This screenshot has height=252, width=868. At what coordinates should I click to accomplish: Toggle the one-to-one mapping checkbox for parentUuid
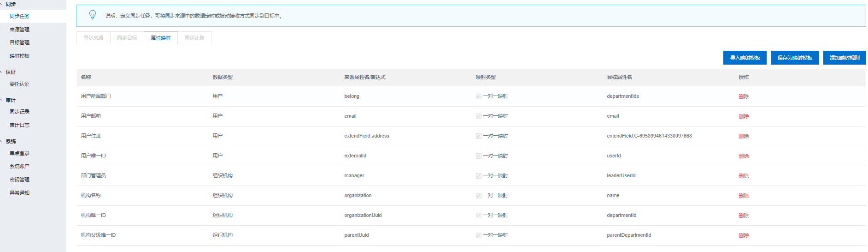click(x=478, y=235)
